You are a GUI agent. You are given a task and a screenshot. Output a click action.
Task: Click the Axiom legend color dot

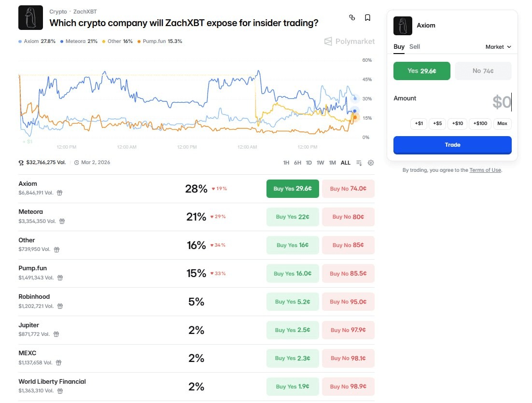click(x=20, y=42)
